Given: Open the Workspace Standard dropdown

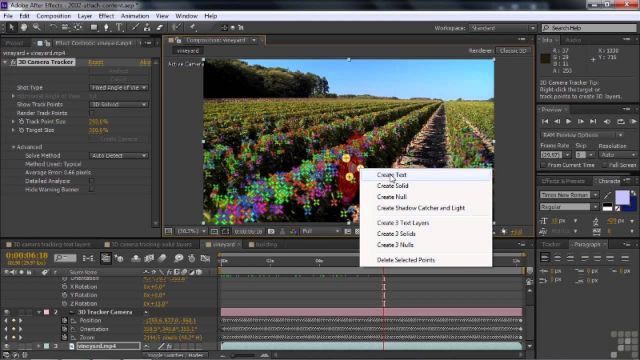Looking at the screenshot, I should 503,28.
